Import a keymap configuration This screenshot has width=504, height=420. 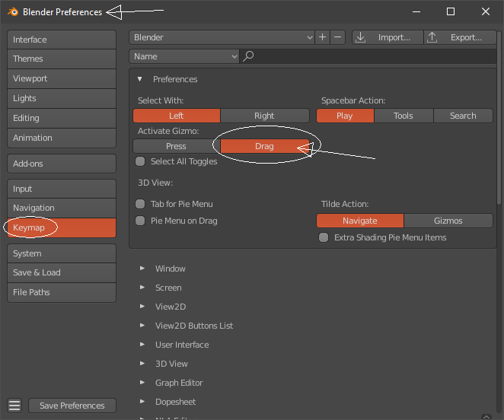coord(388,37)
